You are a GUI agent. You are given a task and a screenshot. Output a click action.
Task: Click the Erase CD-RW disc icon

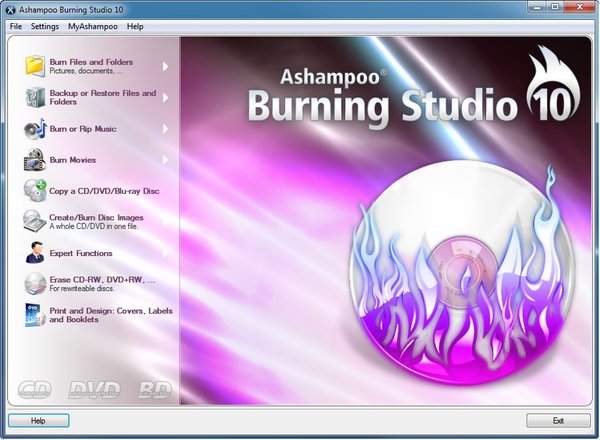click(34, 284)
